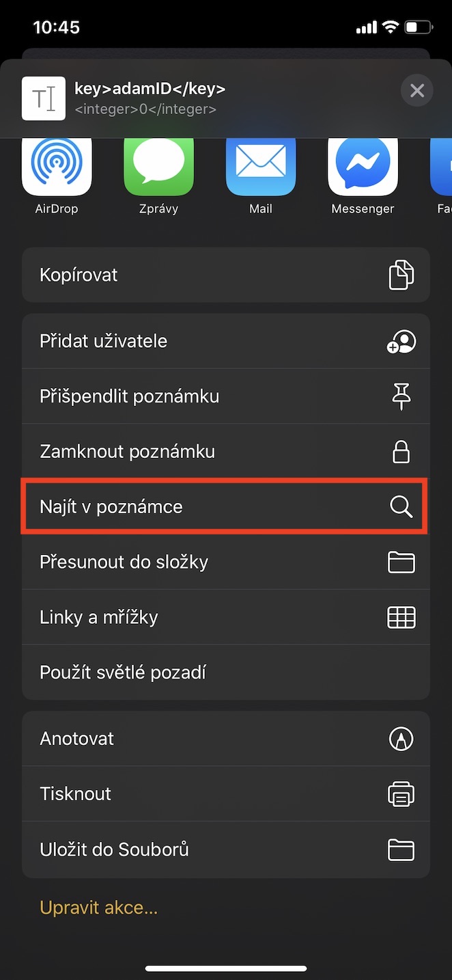Share via the Mail app icon

pyautogui.click(x=261, y=167)
